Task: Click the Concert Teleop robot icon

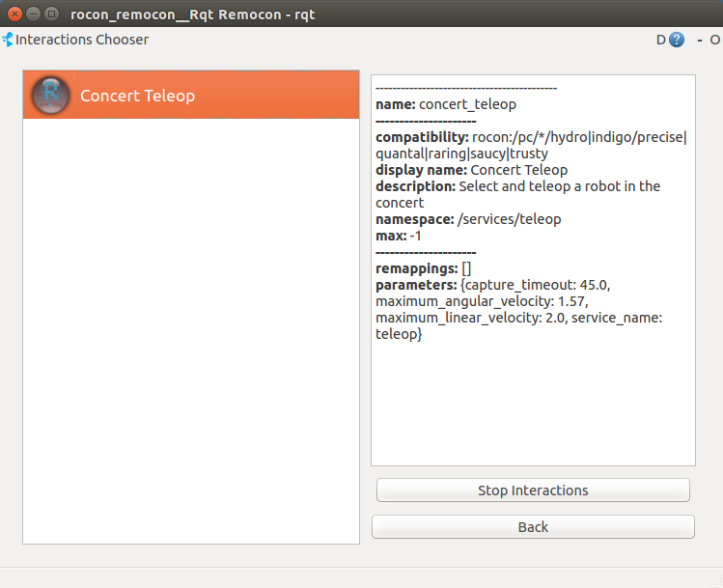Action: tap(49, 96)
